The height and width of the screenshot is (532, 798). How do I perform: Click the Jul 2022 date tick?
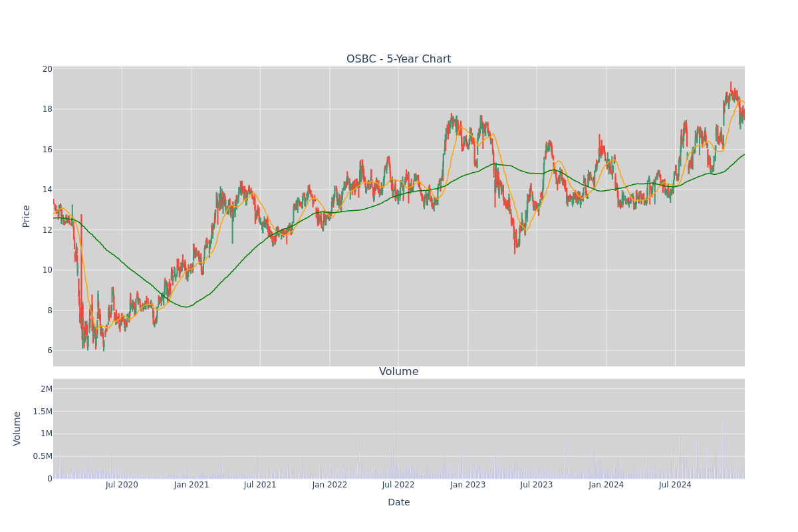click(398, 485)
